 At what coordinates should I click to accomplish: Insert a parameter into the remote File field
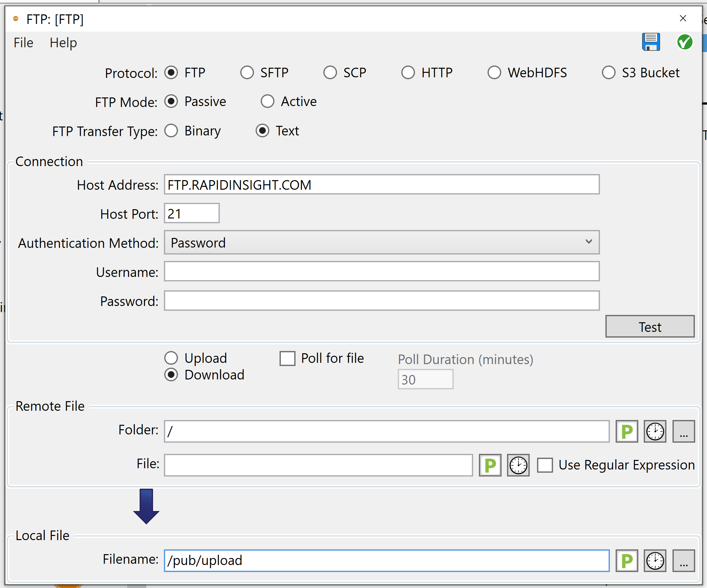[x=490, y=465]
